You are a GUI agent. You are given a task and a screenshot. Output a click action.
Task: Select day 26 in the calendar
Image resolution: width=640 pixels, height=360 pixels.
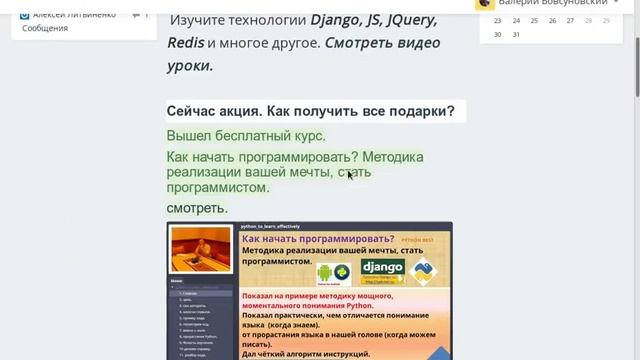coord(552,21)
